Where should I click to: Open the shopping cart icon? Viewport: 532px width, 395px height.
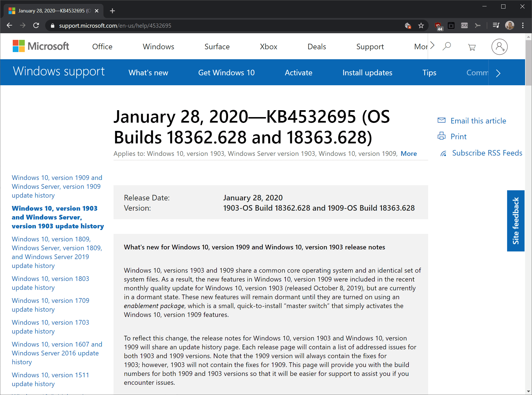(472, 47)
